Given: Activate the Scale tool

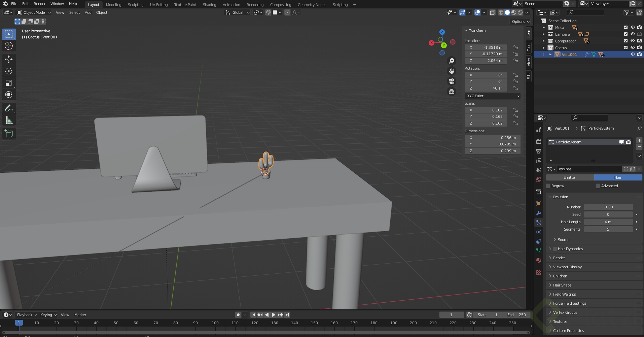Looking at the screenshot, I should [9, 83].
